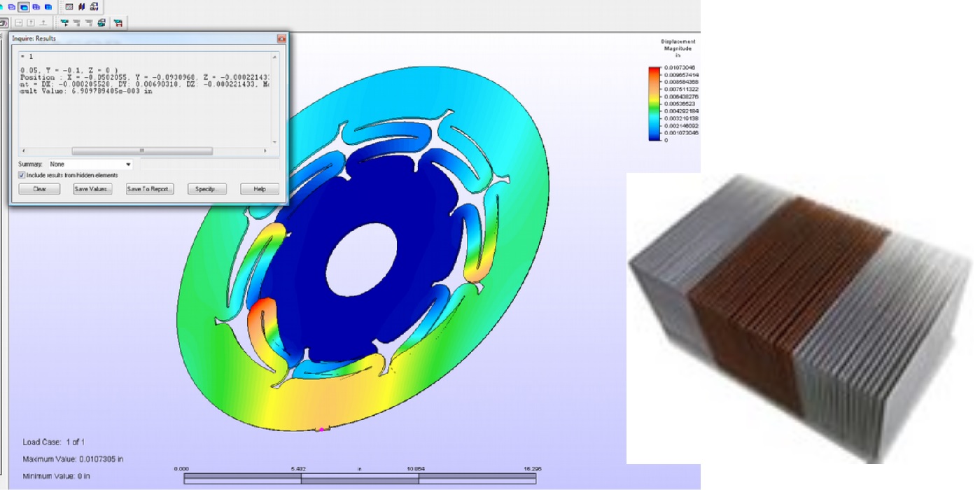
Task: Click the Specify button
Action: pyautogui.click(x=207, y=189)
